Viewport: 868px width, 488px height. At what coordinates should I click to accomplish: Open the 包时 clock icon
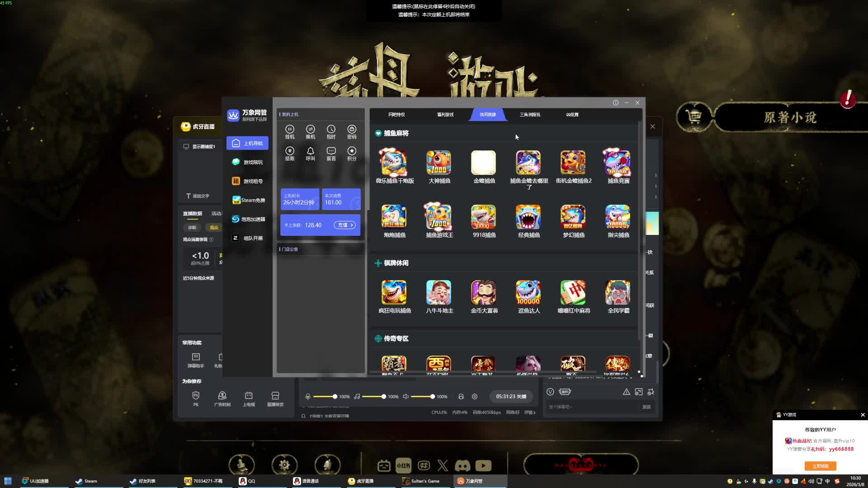click(331, 130)
